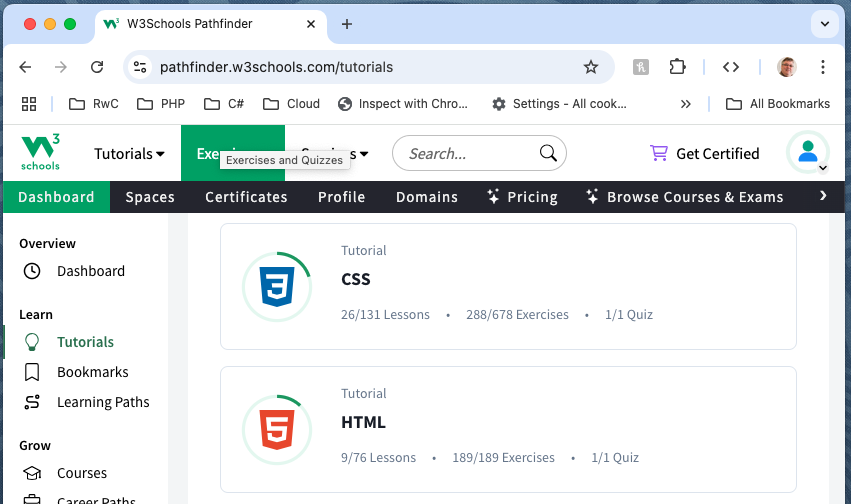Open the apps grid in bookmarks bar
851x504 pixels.
(x=29, y=104)
